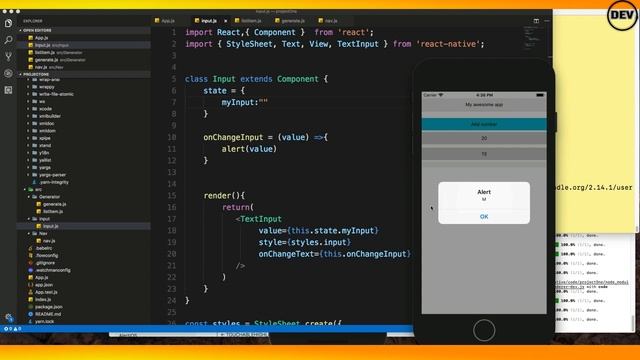This screenshot has height=360, width=640.
Task: Click 'alert(value)' in the code editor
Action: pos(249,149)
